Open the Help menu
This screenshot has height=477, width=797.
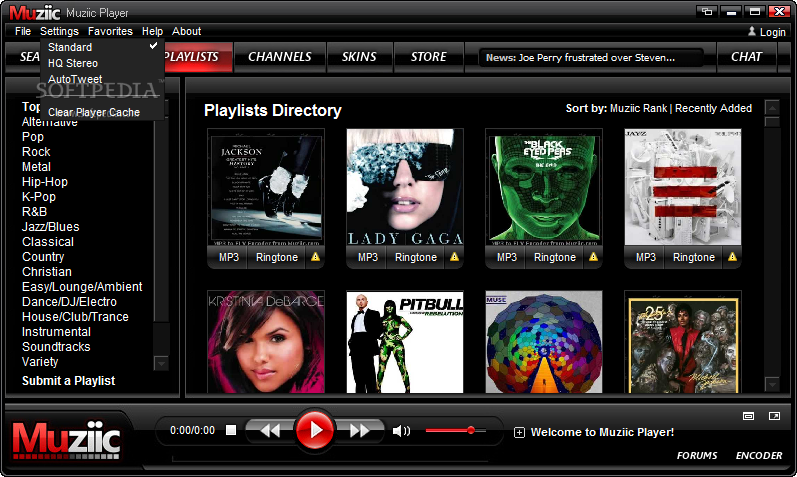[152, 31]
